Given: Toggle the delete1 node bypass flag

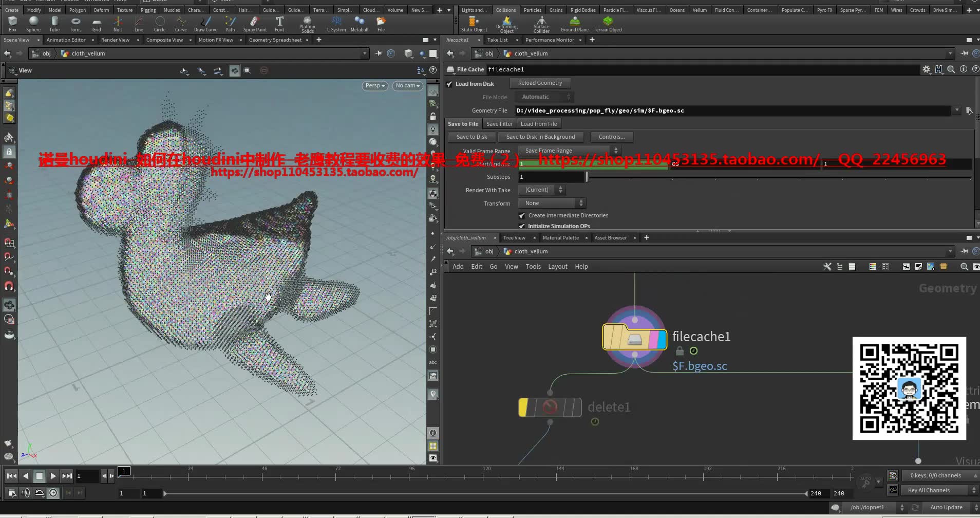Looking at the screenshot, I should tap(523, 408).
